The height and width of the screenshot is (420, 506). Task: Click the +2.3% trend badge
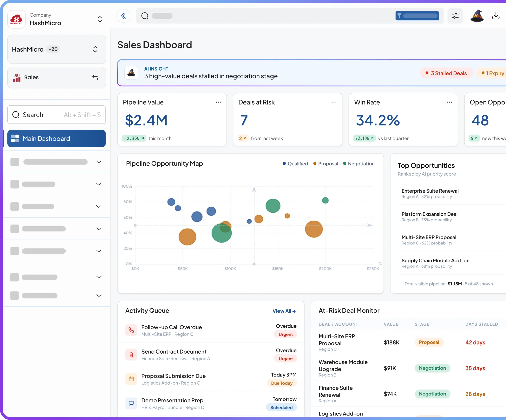134,138
